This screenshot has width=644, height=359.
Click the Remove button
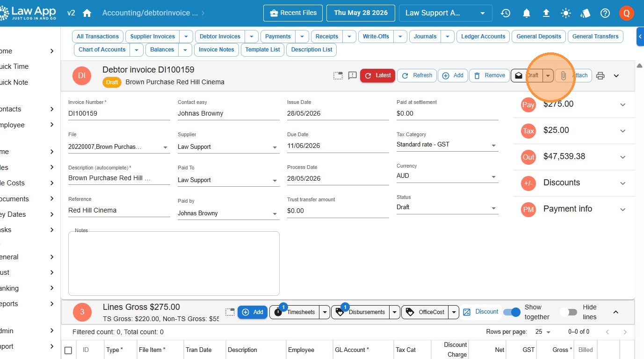click(x=489, y=75)
